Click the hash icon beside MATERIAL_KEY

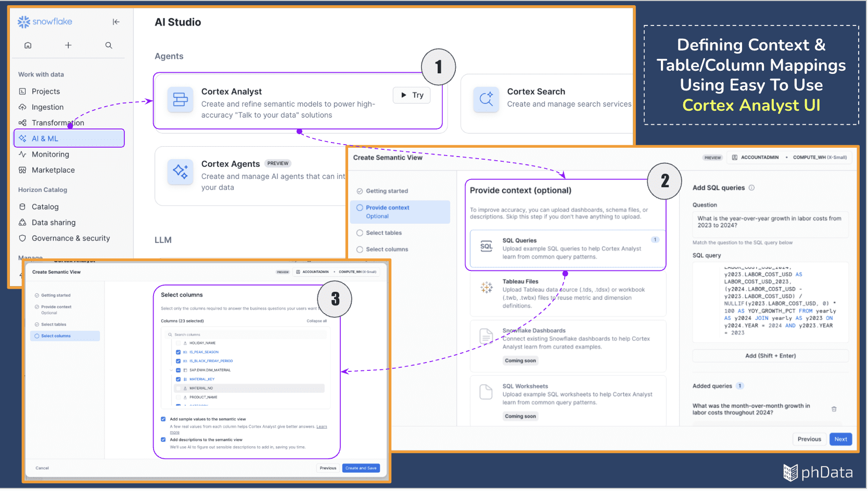[x=185, y=379]
